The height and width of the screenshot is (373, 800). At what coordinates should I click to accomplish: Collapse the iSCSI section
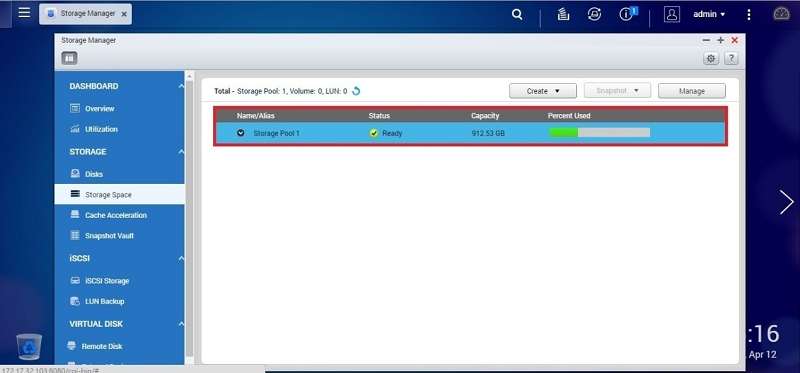click(181, 259)
